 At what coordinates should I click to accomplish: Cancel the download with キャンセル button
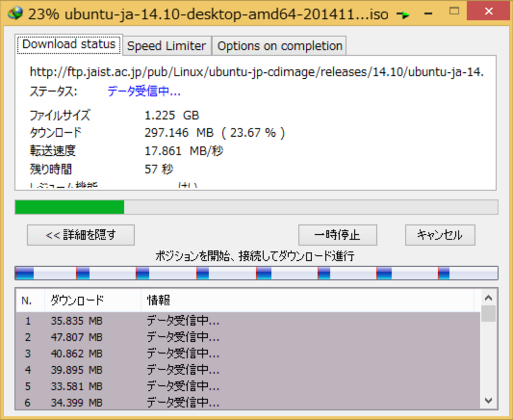[x=440, y=235]
